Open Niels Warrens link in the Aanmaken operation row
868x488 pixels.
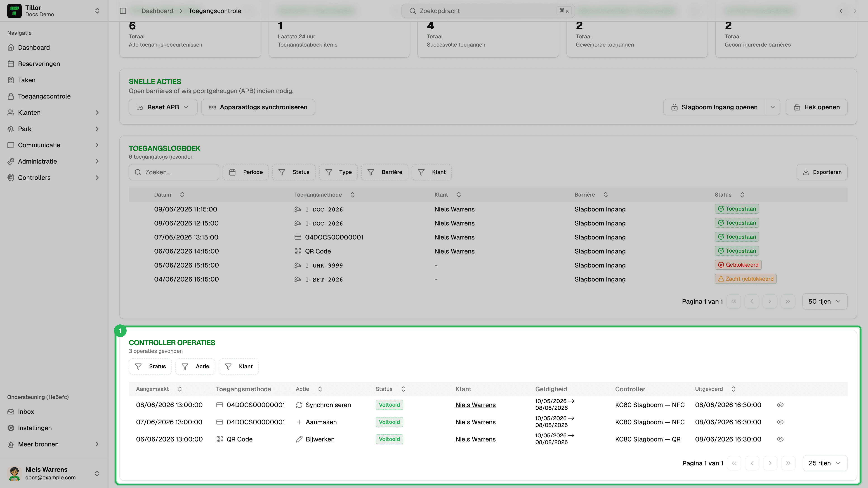tap(475, 422)
